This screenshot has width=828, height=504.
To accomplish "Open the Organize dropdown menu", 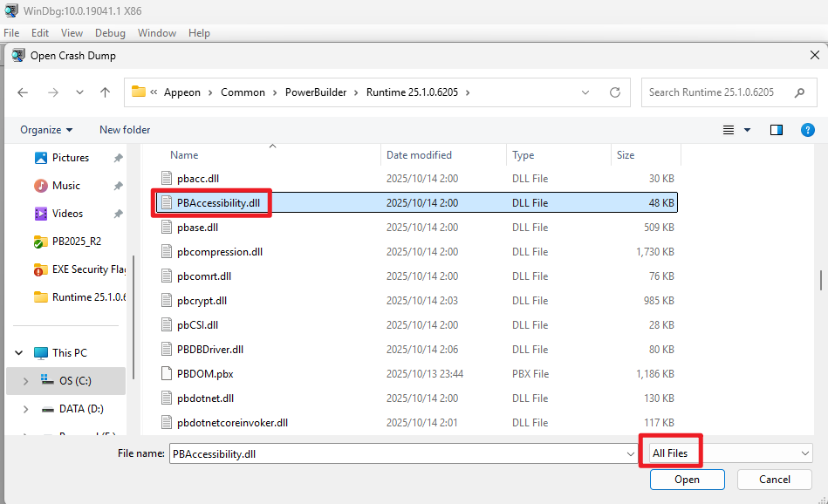I will (46, 130).
